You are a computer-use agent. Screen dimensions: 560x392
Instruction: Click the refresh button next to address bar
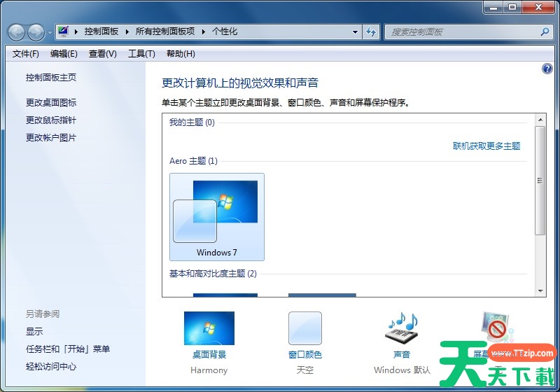pos(371,31)
